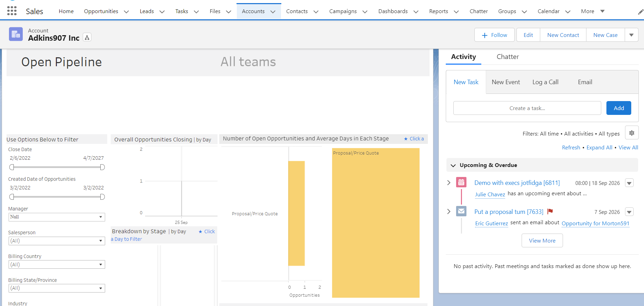Click the pink calendar event icon
The image size is (644, 306).
[461, 182]
